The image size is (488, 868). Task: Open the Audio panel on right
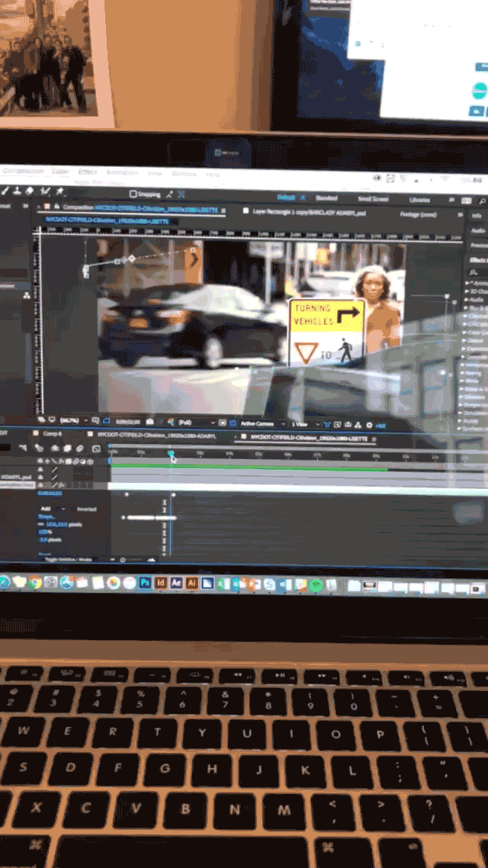pos(479,230)
